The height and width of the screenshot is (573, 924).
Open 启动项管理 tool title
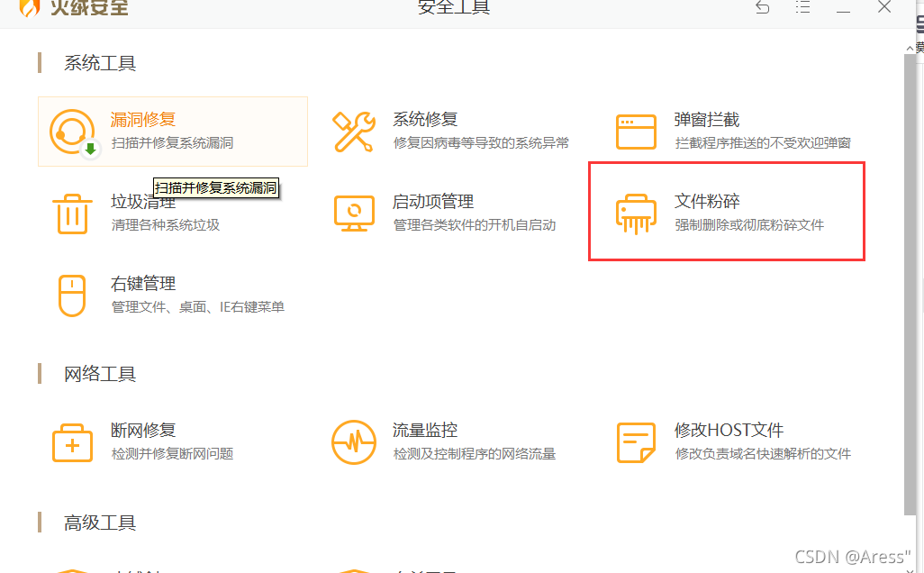[x=432, y=202]
